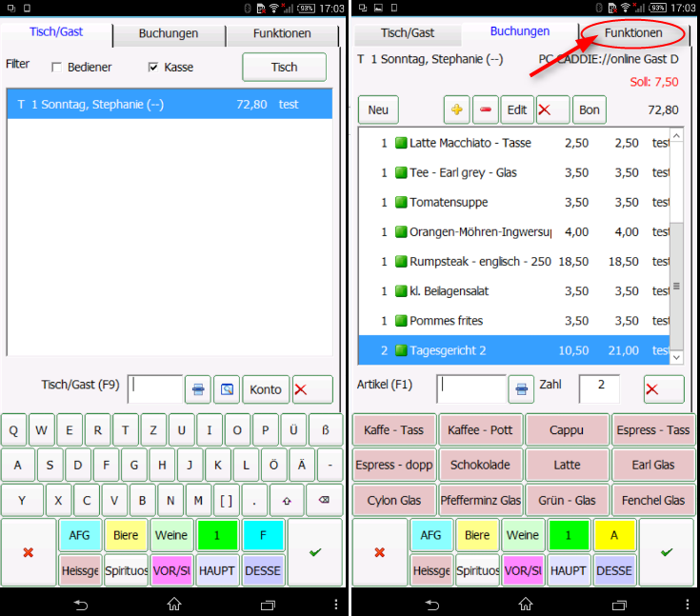The image size is (700, 616).
Task: Select table row Sonntag, Stephanie 72,80
Action: pyautogui.click(x=170, y=105)
